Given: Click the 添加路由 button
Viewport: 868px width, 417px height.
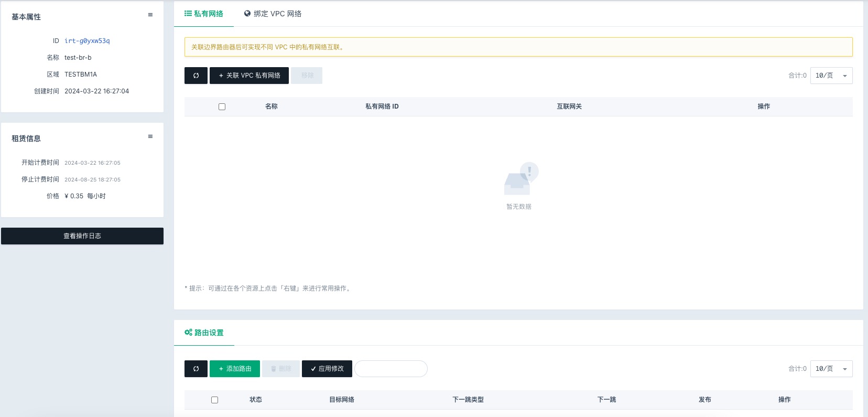Looking at the screenshot, I should pos(235,369).
